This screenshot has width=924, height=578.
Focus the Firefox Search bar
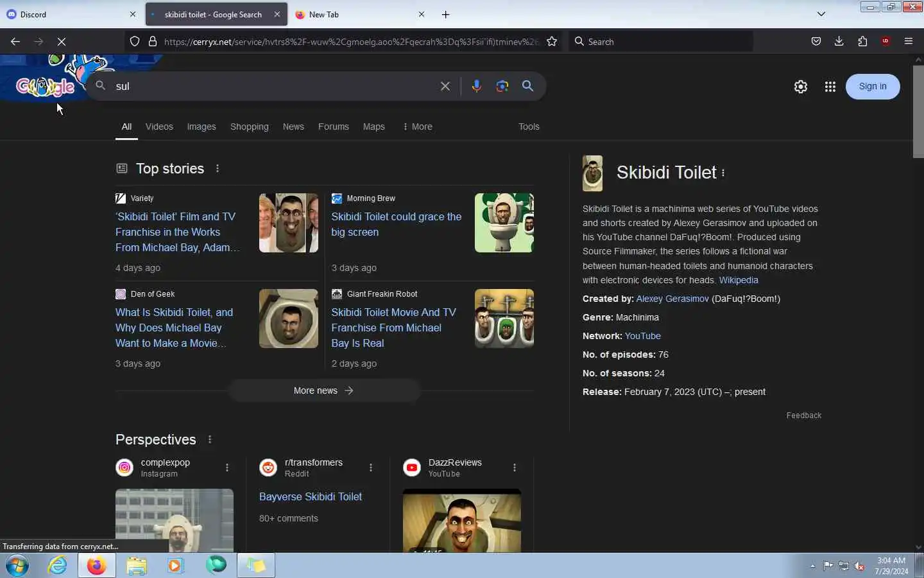click(661, 41)
